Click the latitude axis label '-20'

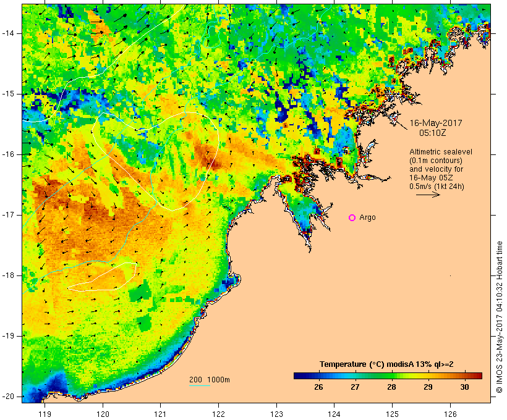point(8,397)
